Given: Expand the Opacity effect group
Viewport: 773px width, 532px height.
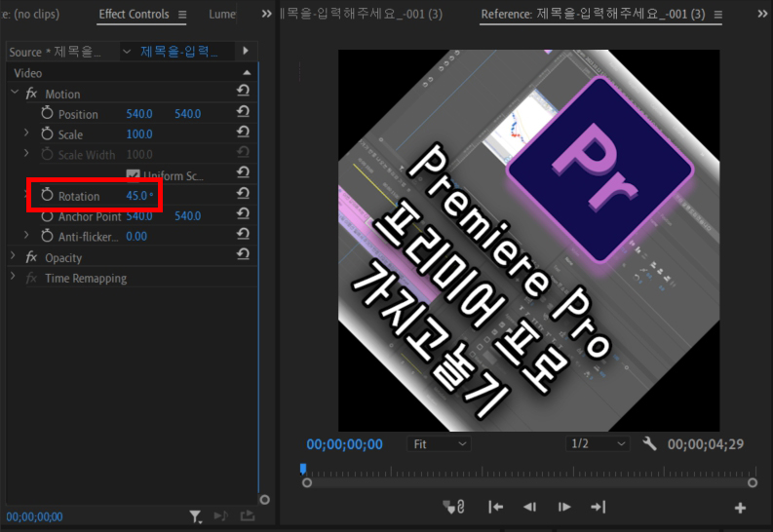Looking at the screenshot, I should (x=14, y=255).
